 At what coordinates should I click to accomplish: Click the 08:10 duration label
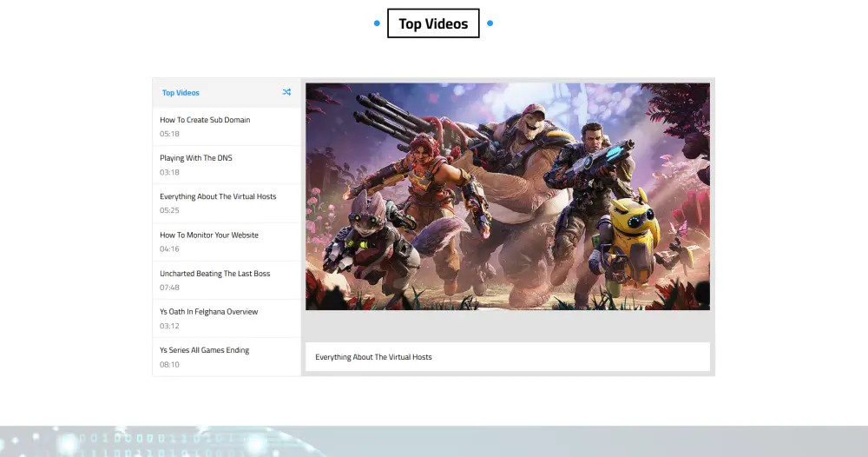169,365
